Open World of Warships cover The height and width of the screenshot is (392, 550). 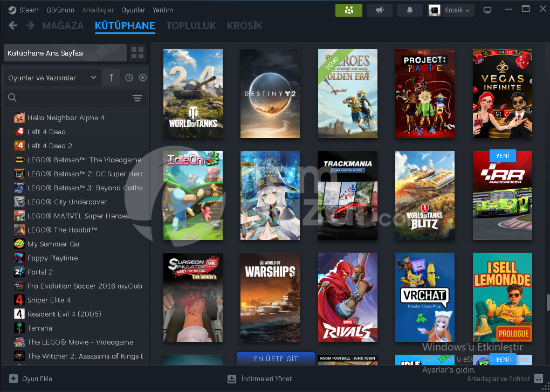(x=270, y=297)
